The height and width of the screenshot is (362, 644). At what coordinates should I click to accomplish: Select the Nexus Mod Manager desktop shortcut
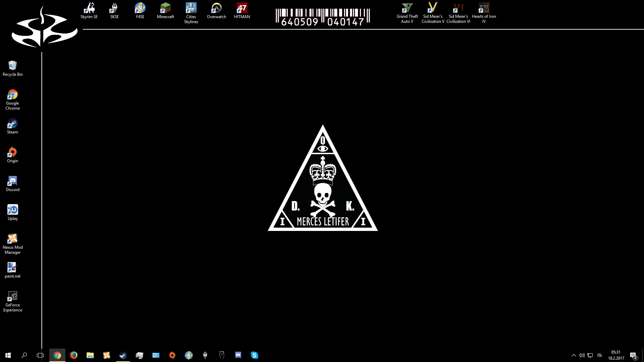(12, 244)
